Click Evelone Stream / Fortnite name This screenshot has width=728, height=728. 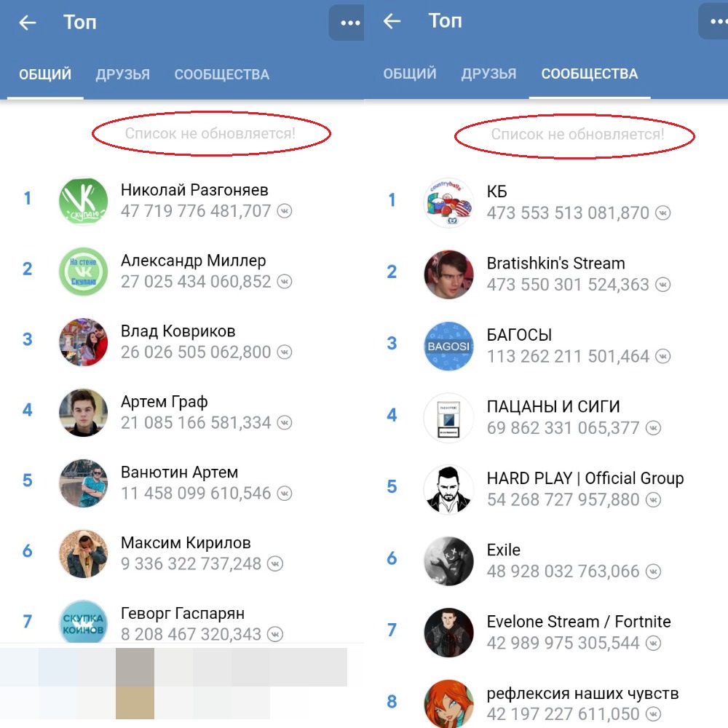pos(579,621)
